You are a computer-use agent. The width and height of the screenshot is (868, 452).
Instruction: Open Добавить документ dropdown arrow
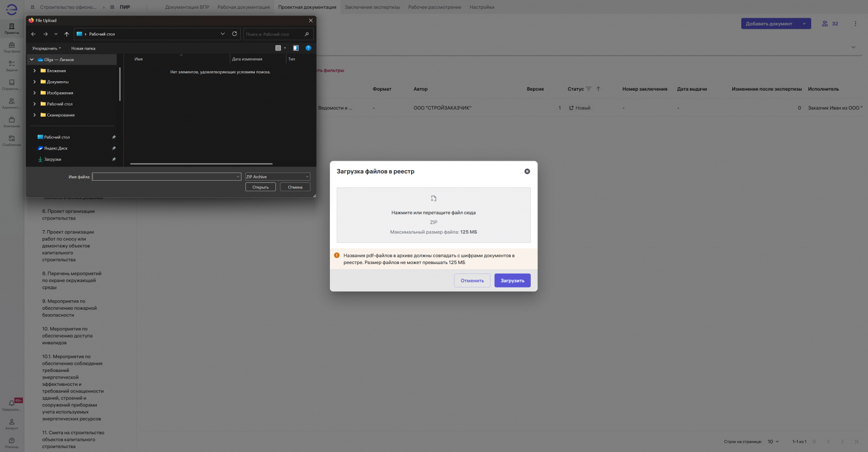804,23
